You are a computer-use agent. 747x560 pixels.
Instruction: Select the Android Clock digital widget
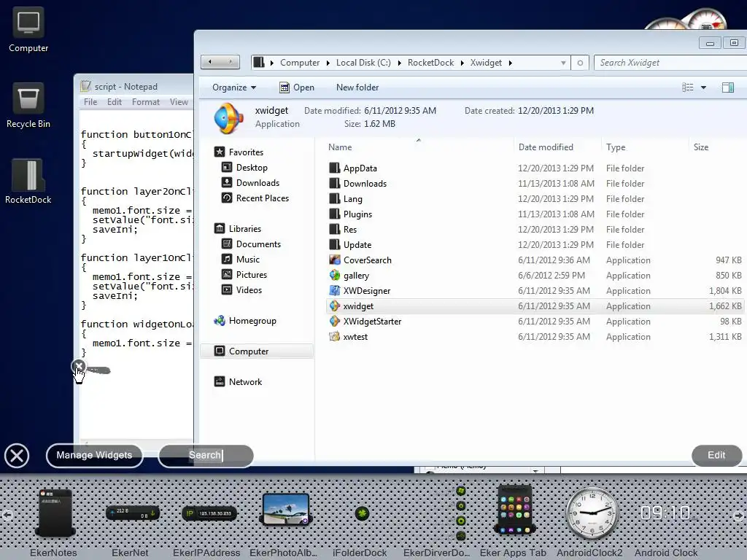coord(665,513)
